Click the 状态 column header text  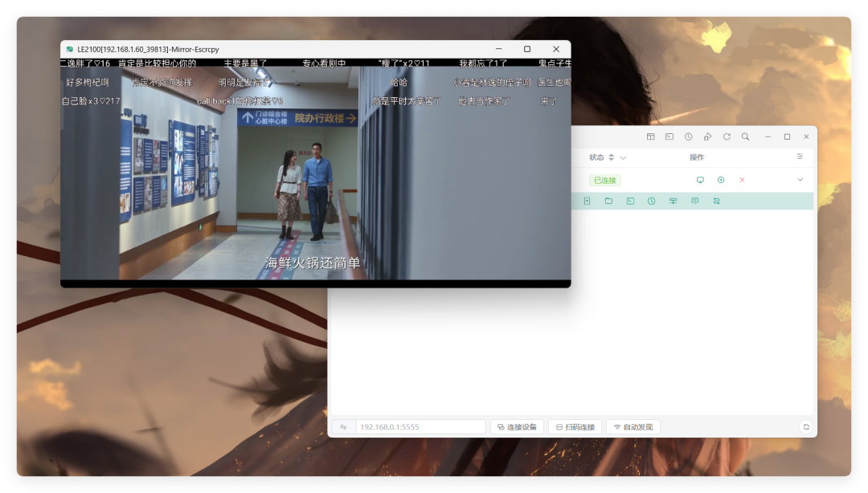[596, 157]
